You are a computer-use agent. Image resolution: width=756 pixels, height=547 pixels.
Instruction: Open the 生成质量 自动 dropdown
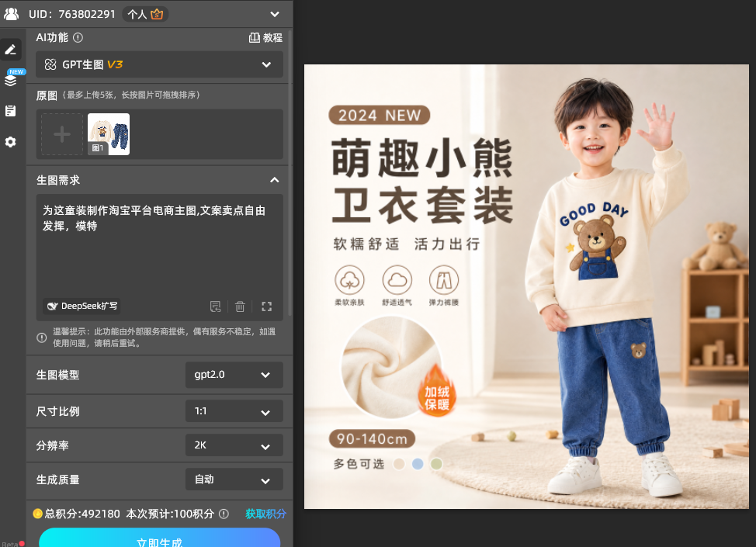234,479
